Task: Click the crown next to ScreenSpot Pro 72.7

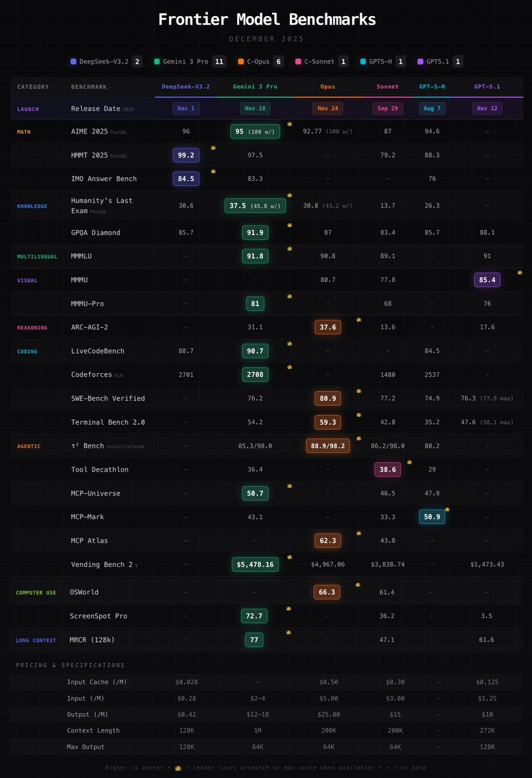Action: pos(288,609)
